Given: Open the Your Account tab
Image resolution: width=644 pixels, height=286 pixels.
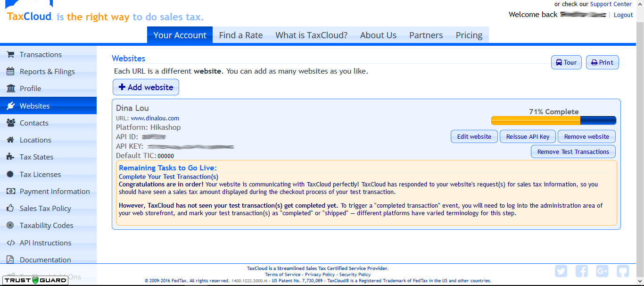Looking at the screenshot, I should pyautogui.click(x=180, y=35).
